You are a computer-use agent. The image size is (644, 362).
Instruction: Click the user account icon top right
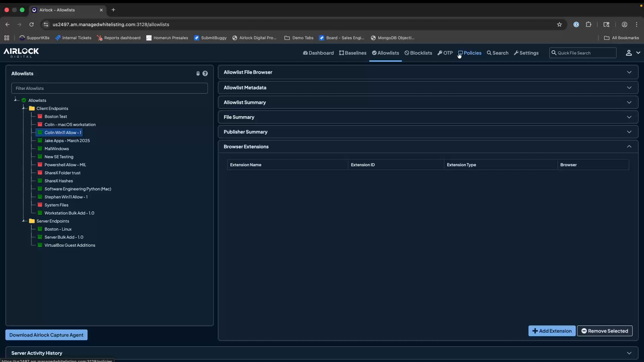click(x=629, y=53)
